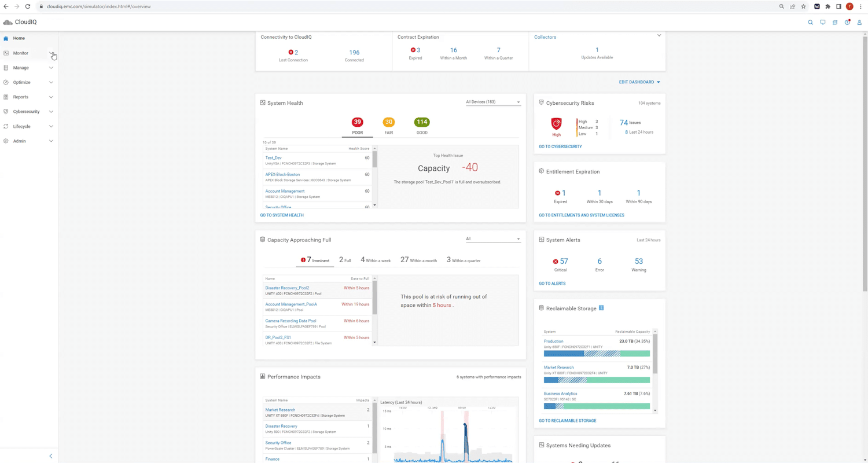868x463 pixels.
Task: Open the help icon with red notification dot
Action: (x=847, y=23)
